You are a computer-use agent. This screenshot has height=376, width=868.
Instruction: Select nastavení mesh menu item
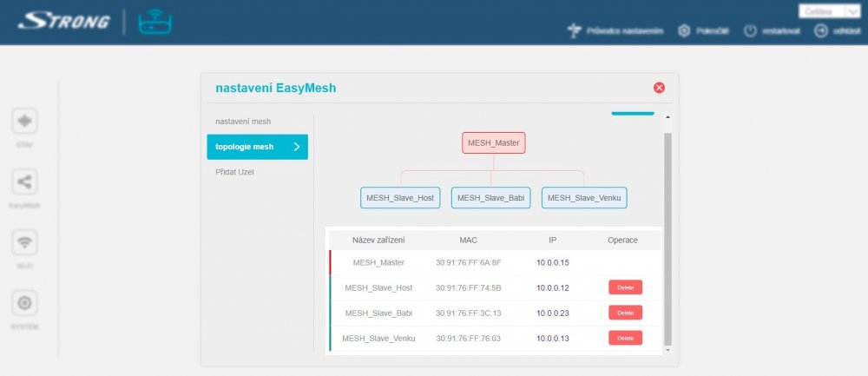243,122
